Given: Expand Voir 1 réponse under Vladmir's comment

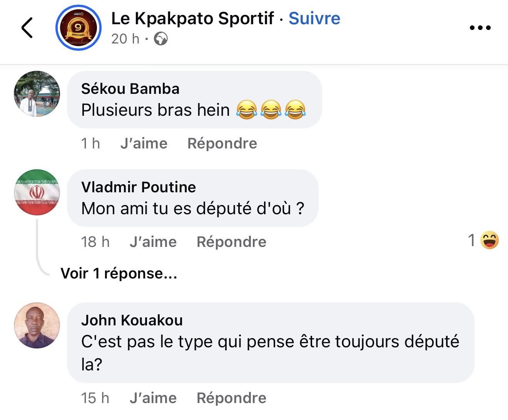Looking at the screenshot, I should (119, 273).
